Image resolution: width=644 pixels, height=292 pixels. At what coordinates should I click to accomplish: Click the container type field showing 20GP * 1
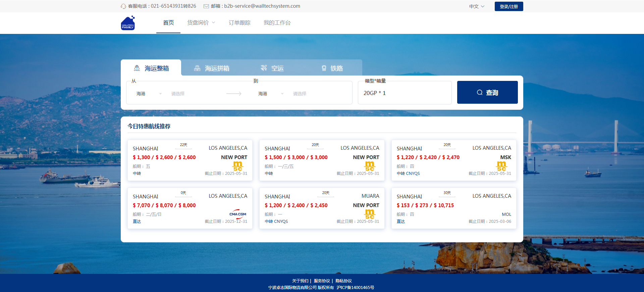point(404,93)
